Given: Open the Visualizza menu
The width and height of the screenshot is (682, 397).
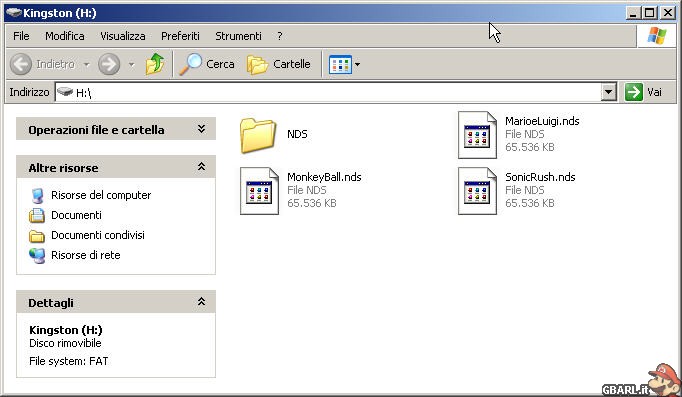Looking at the screenshot, I should pos(123,36).
